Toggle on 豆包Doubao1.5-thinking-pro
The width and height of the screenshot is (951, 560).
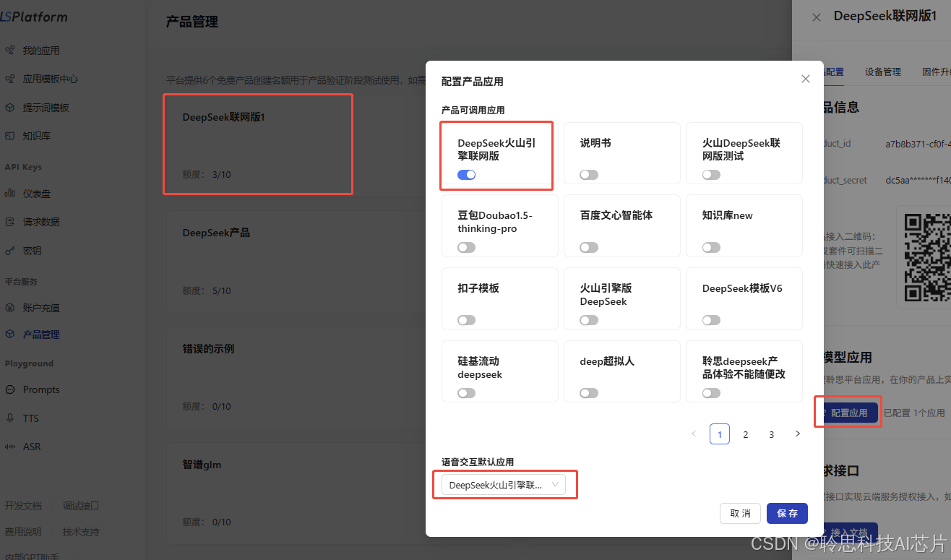tap(466, 248)
